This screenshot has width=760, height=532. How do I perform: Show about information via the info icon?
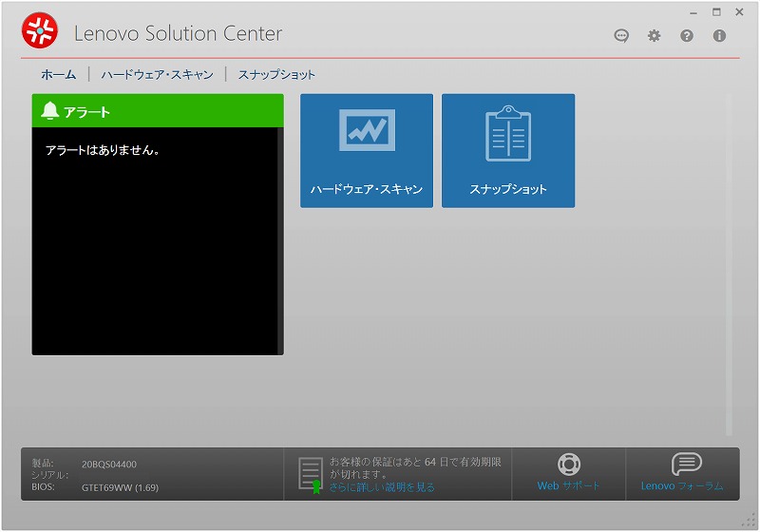[719, 35]
